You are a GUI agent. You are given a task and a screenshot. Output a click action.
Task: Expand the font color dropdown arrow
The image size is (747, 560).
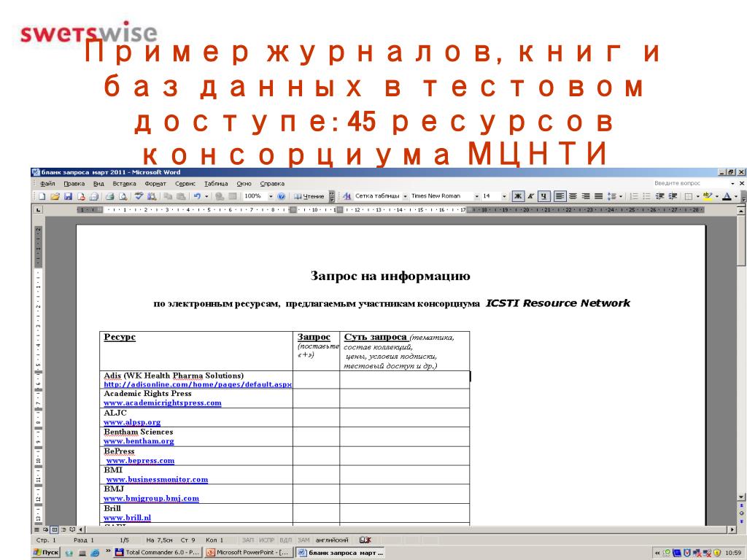pyautogui.click(x=736, y=196)
